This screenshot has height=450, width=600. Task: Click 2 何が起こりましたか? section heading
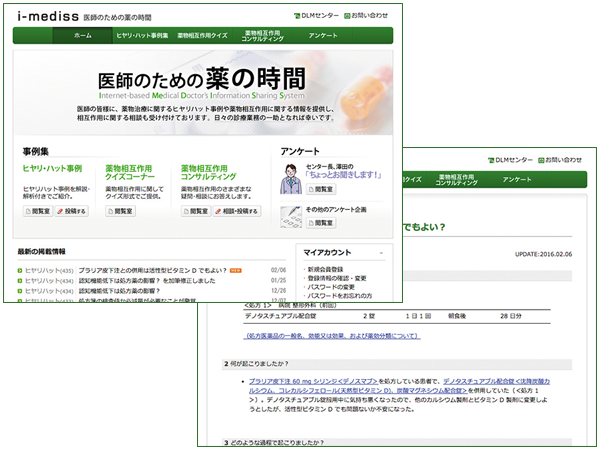[x=397, y=364]
